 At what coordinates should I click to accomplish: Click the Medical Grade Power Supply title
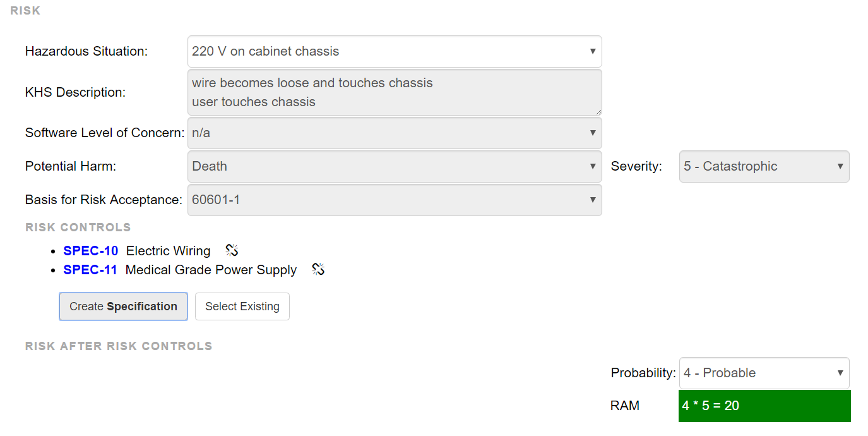coord(211,270)
